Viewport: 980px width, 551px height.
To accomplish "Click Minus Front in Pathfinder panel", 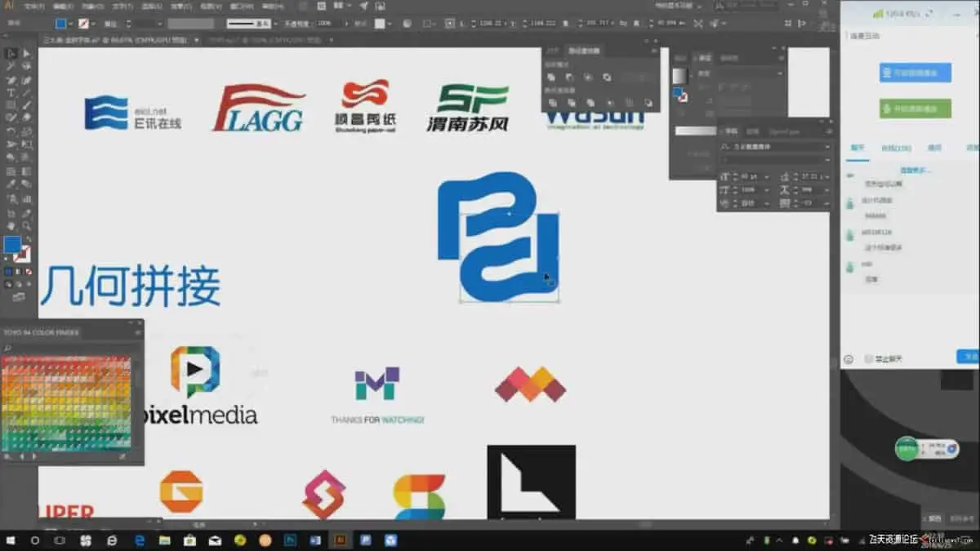I will pyautogui.click(x=569, y=78).
